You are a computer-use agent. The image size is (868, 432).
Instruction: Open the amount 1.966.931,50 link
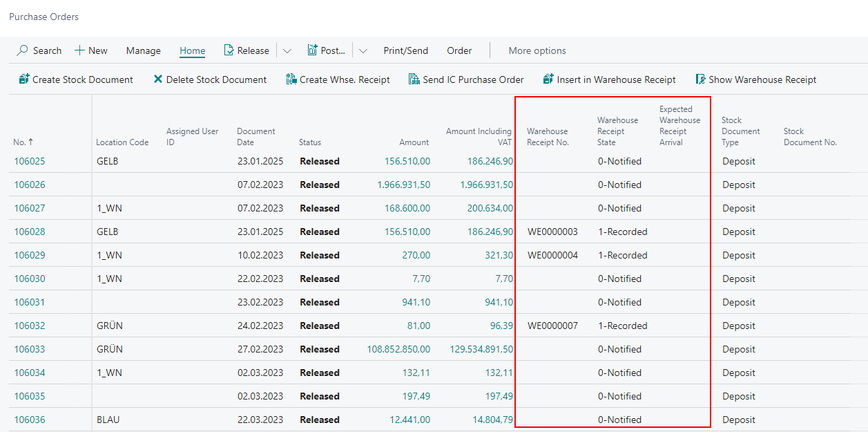(x=403, y=185)
